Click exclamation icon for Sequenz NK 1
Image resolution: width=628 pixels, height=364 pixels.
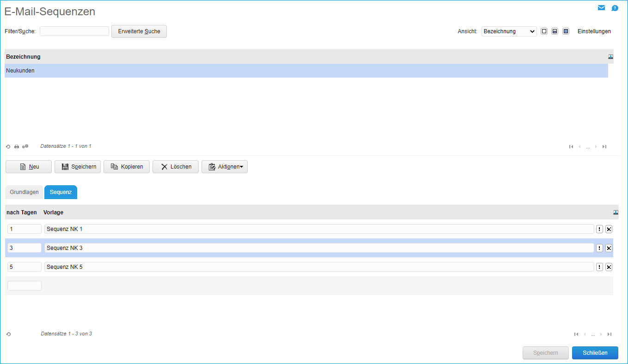coord(599,229)
